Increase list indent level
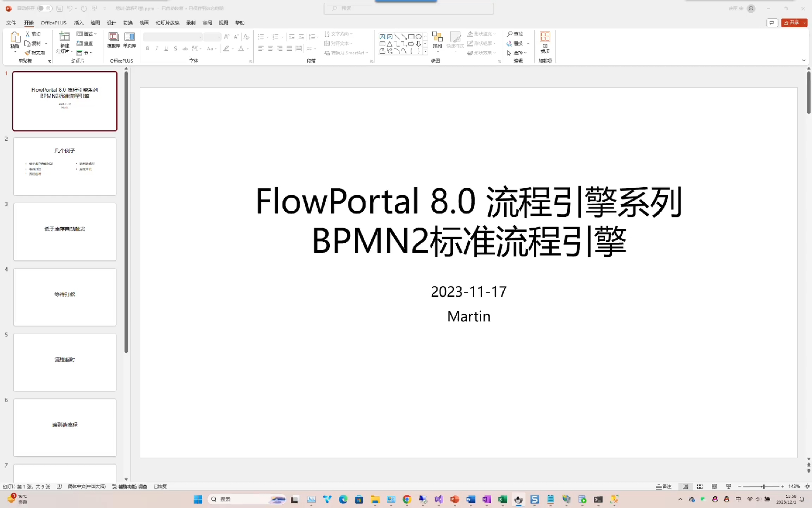This screenshot has width=812, height=508. [x=301, y=37]
